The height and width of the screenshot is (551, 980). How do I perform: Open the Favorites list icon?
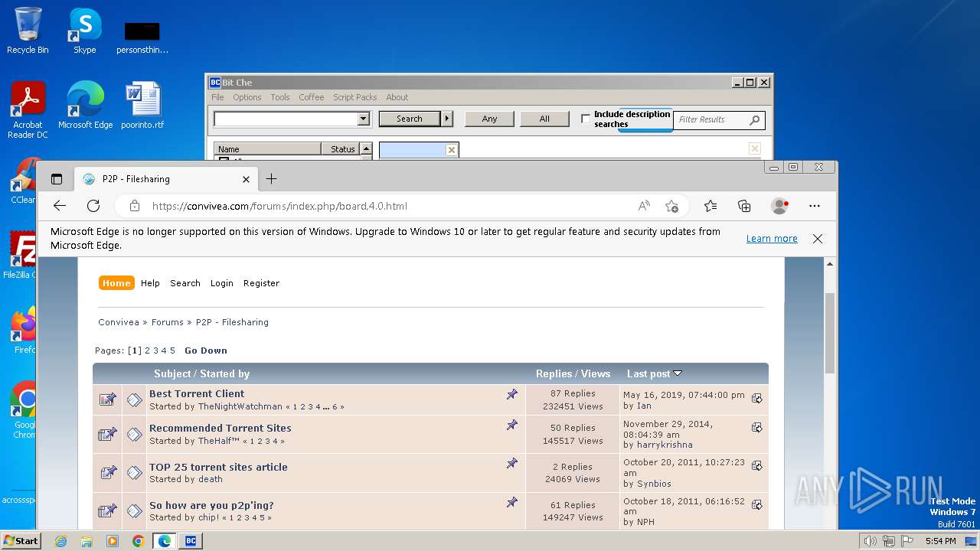coord(710,206)
